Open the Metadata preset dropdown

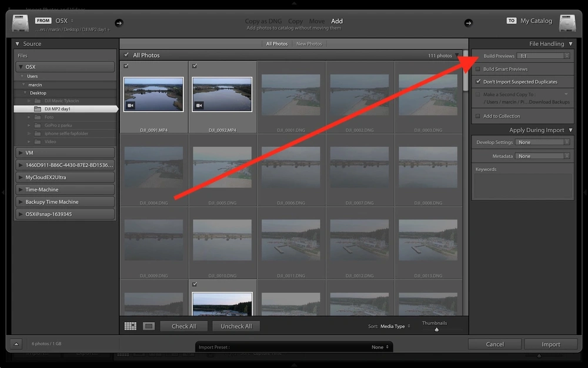542,156
